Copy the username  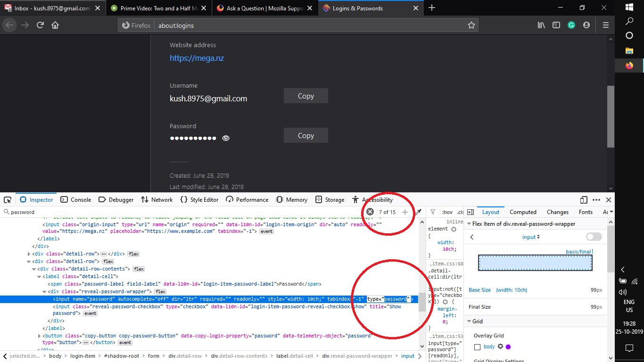point(305,96)
